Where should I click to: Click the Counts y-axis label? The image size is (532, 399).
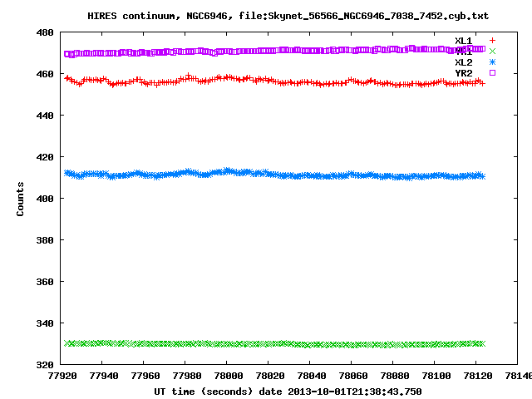click(x=20, y=199)
